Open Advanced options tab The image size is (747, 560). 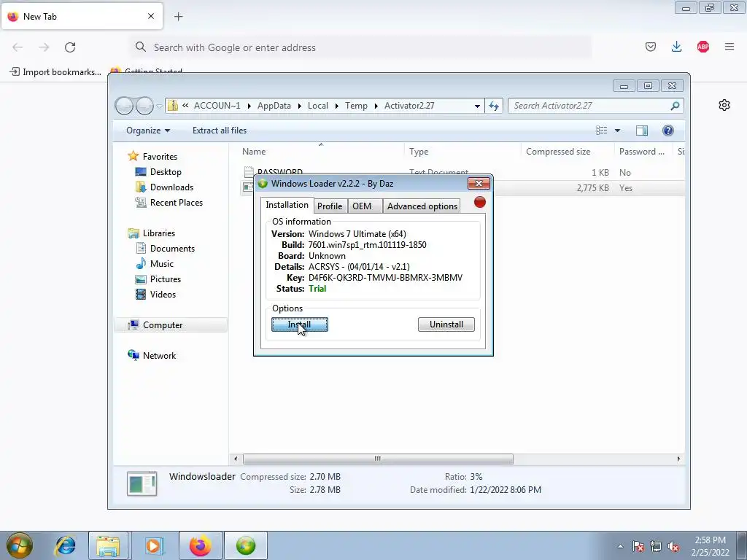click(x=422, y=206)
